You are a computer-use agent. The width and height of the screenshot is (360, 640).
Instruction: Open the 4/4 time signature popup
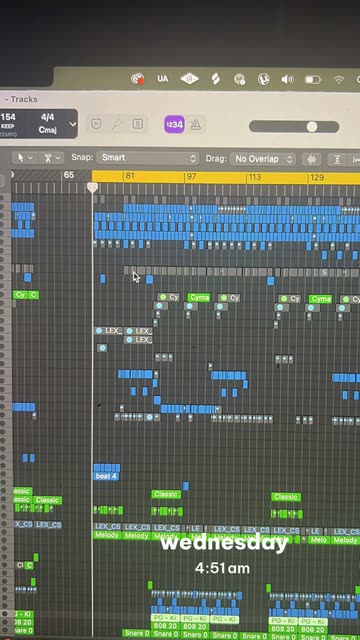47,118
